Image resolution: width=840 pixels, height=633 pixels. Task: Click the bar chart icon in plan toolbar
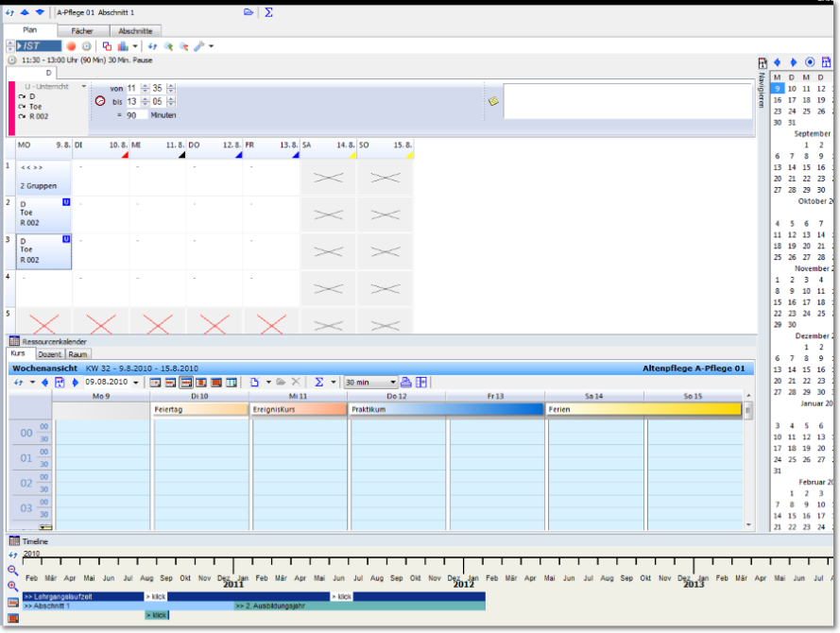tap(123, 45)
